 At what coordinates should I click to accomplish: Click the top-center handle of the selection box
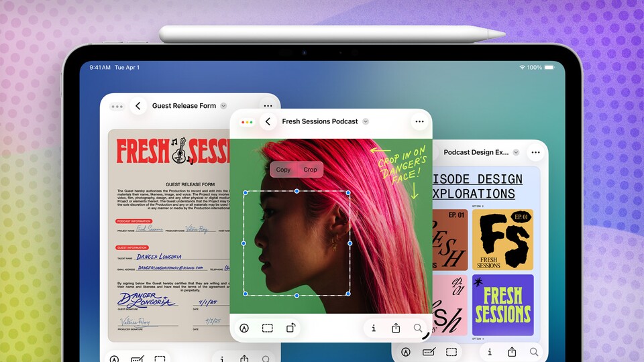(x=297, y=191)
